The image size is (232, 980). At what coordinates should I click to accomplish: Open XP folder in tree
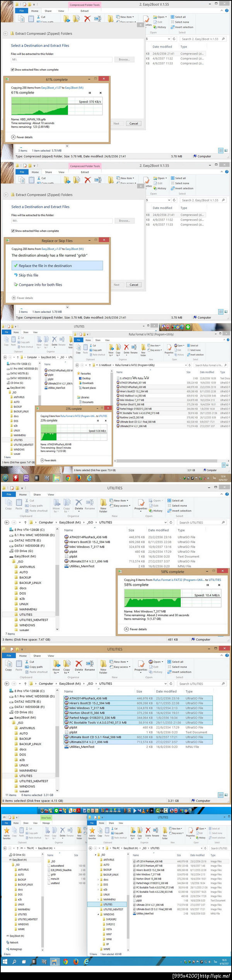coord(106,944)
